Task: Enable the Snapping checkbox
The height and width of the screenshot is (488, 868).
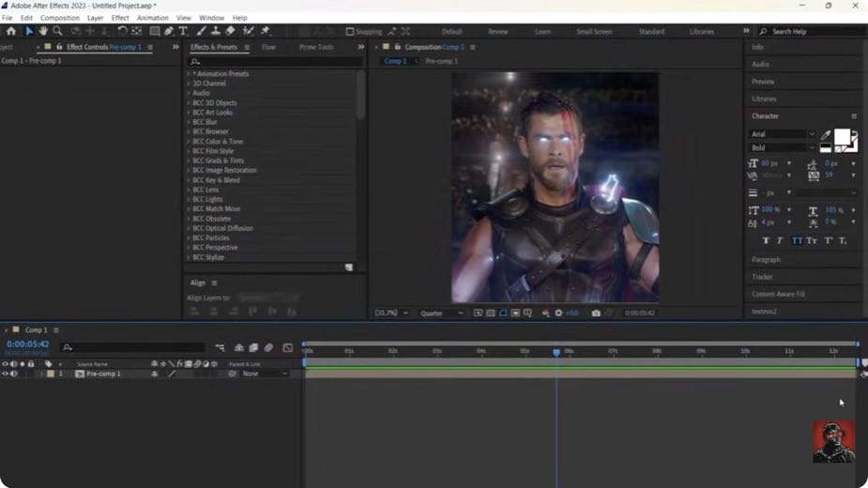Action: [x=350, y=32]
